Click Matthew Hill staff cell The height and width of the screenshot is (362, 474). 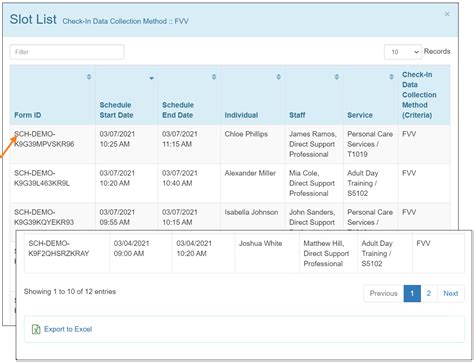point(326,253)
